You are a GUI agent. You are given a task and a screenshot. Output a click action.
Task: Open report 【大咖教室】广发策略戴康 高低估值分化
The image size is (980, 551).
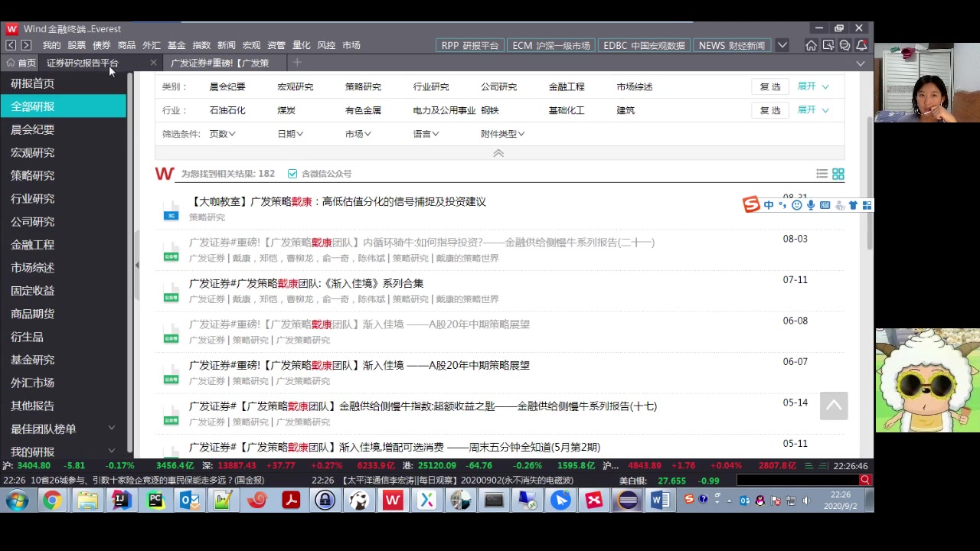pyautogui.click(x=338, y=201)
